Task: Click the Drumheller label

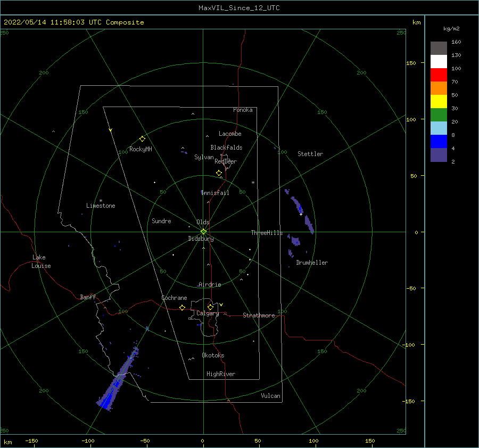Action: (312, 263)
